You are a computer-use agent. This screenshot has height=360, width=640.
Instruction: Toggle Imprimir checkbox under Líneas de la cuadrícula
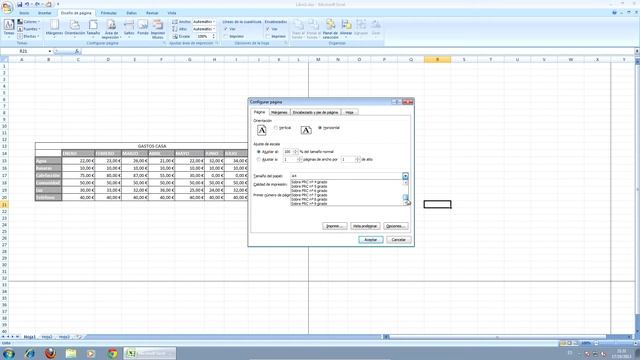click(x=226, y=36)
